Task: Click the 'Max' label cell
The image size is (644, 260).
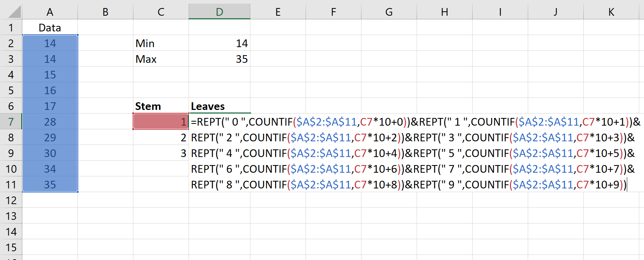Action: 161,59
